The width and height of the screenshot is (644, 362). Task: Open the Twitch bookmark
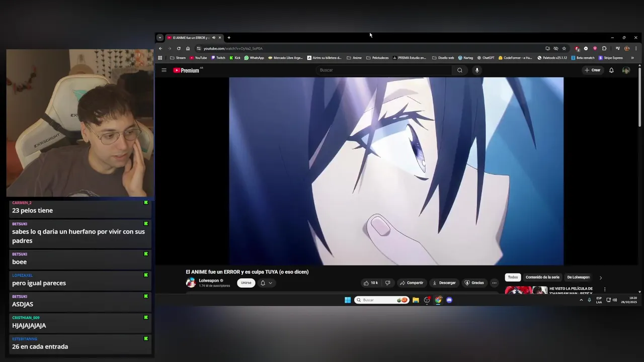pos(218,58)
